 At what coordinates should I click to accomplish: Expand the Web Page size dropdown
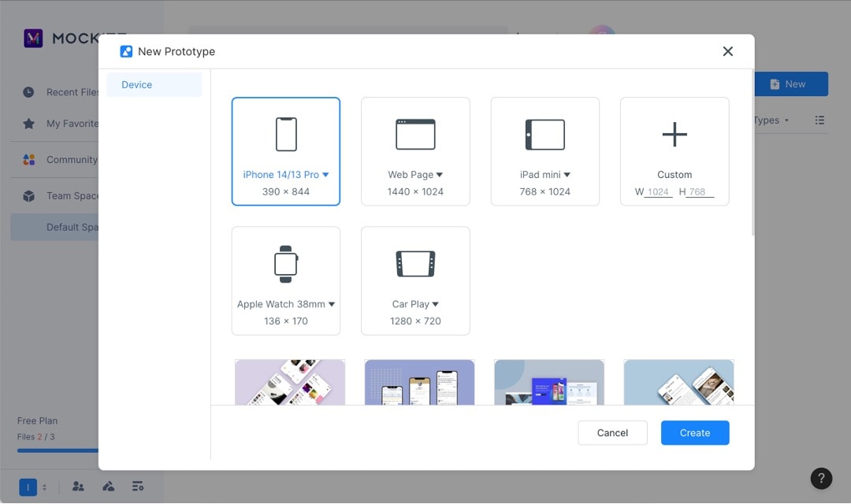[x=440, y=175]
